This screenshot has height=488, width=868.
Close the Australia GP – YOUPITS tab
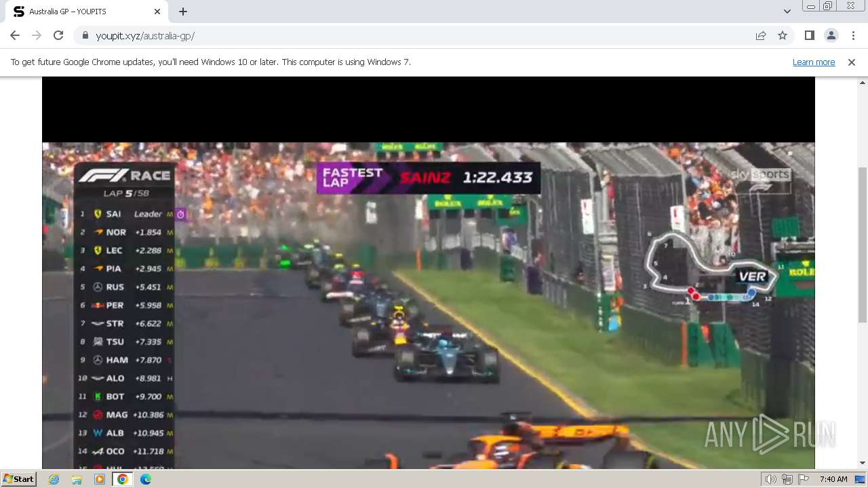pos(157,12)
